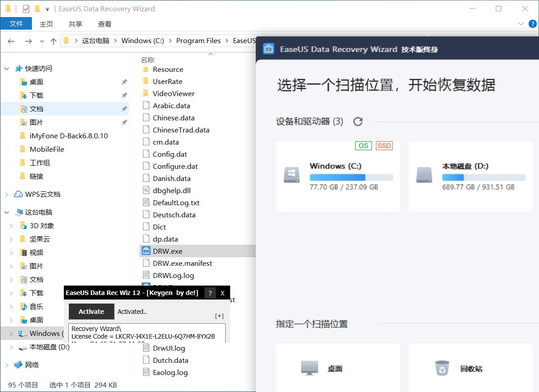Open the 主页 ribbon tab
Image resolution: width=539 pixels, height=392 pixels.
pyautogui.click(x=46, y=24)
